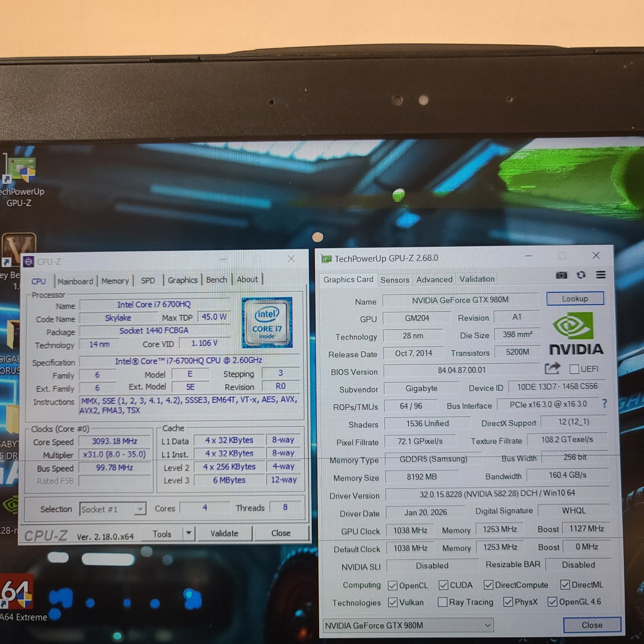Screen dimensions: 644x644
Task: Click the Bus Interface question mark icon
Action: click(x=604, y=403)
